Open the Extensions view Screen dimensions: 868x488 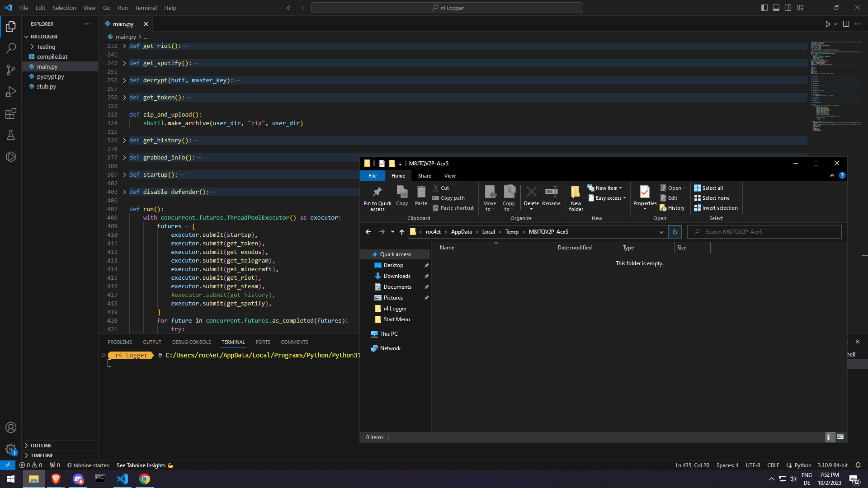coord(11,113)
